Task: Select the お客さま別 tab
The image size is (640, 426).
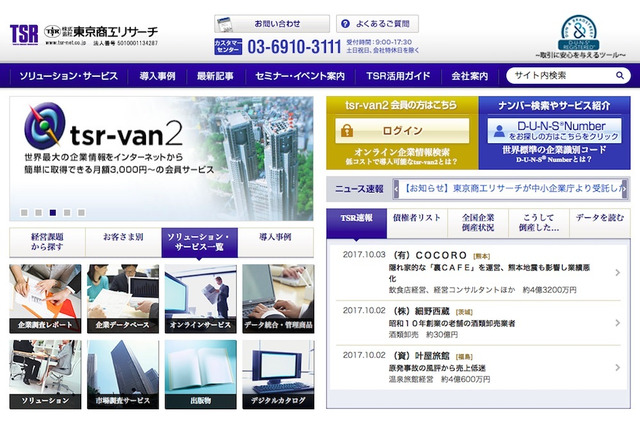Action: pos(123,242)
